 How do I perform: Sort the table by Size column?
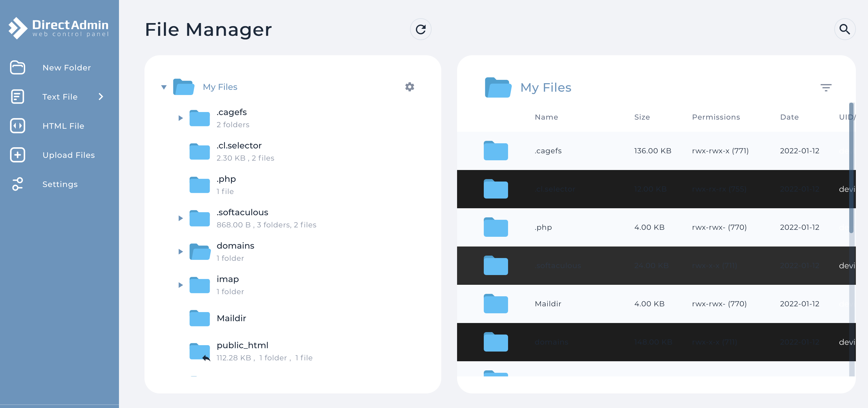tap(642, 117)
